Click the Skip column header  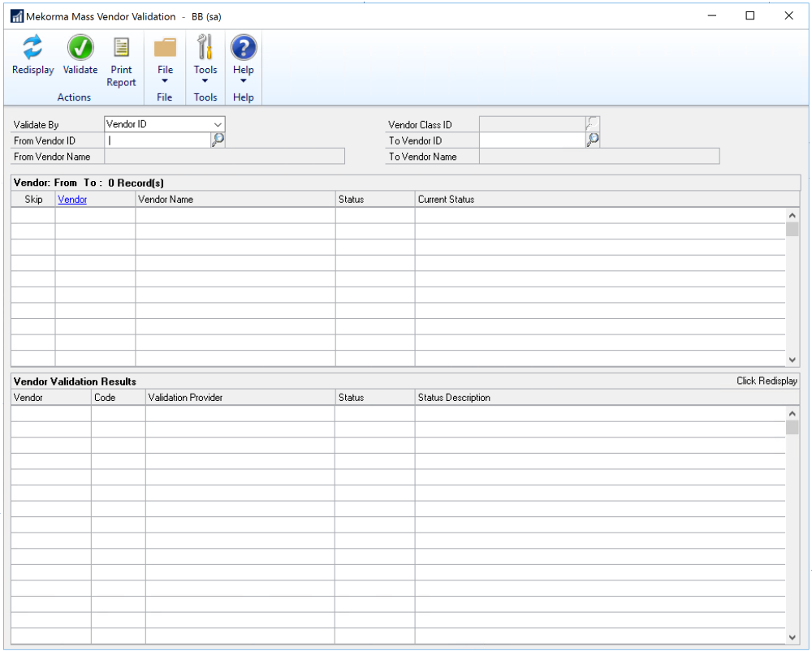33,199
